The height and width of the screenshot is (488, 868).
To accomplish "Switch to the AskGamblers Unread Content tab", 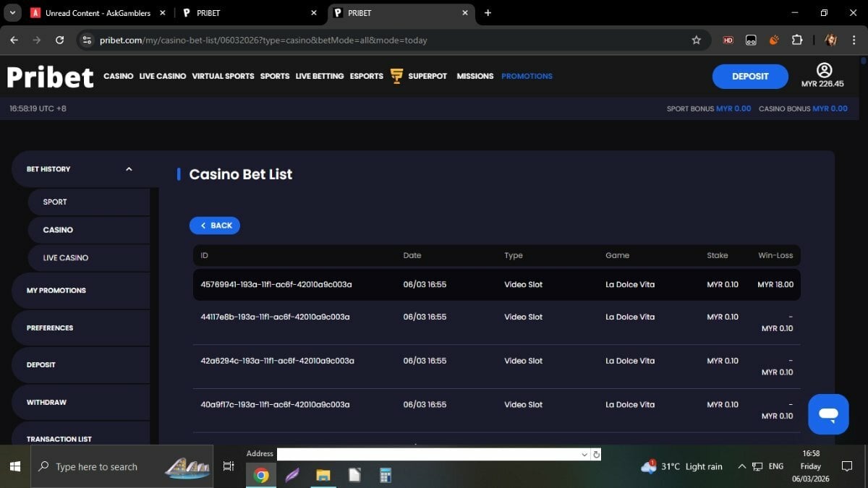I will [x=98, y=13].
